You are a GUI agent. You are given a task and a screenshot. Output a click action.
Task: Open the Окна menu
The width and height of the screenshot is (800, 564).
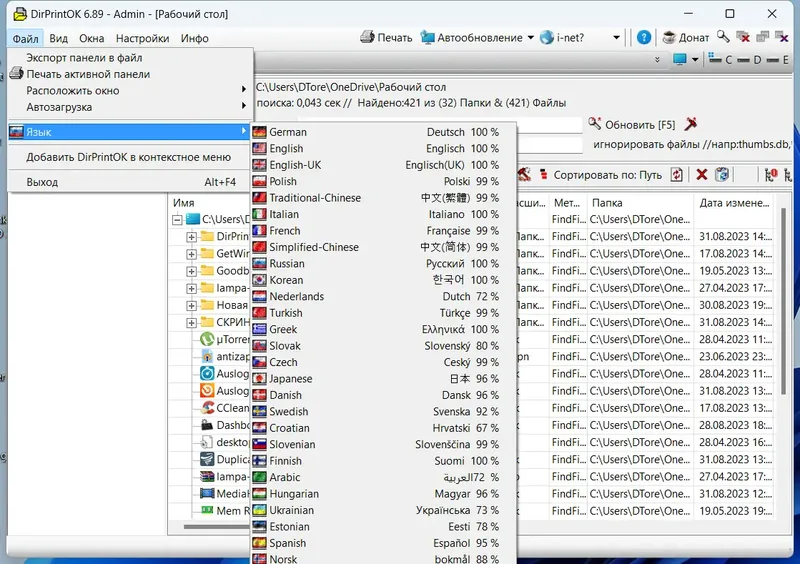[92, 38]
